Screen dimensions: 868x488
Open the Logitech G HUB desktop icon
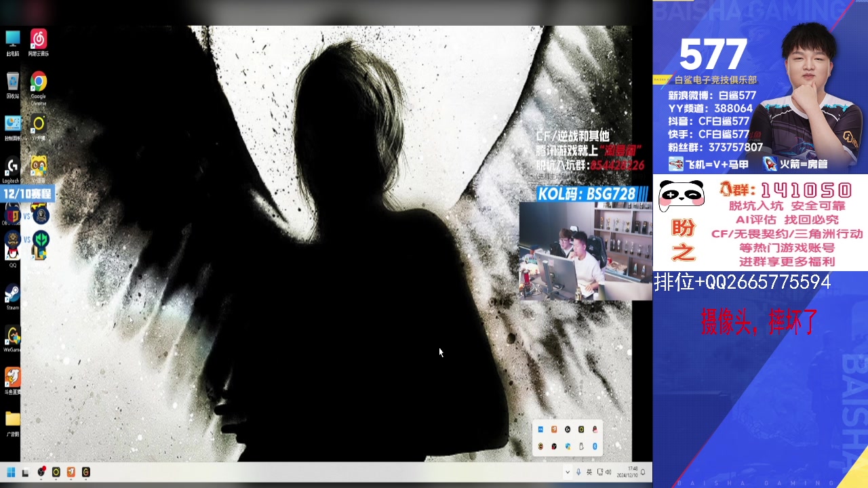(12, 169)
